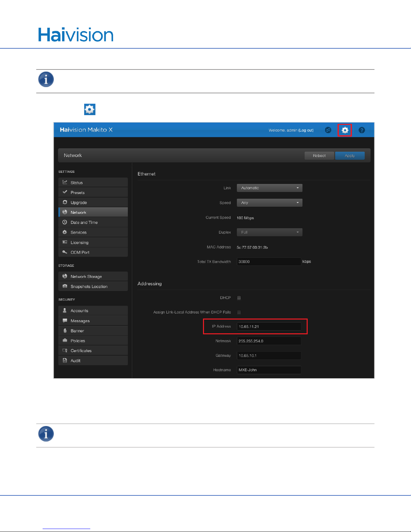Open the Policies page
411x532 pixels.
point(93,341)
